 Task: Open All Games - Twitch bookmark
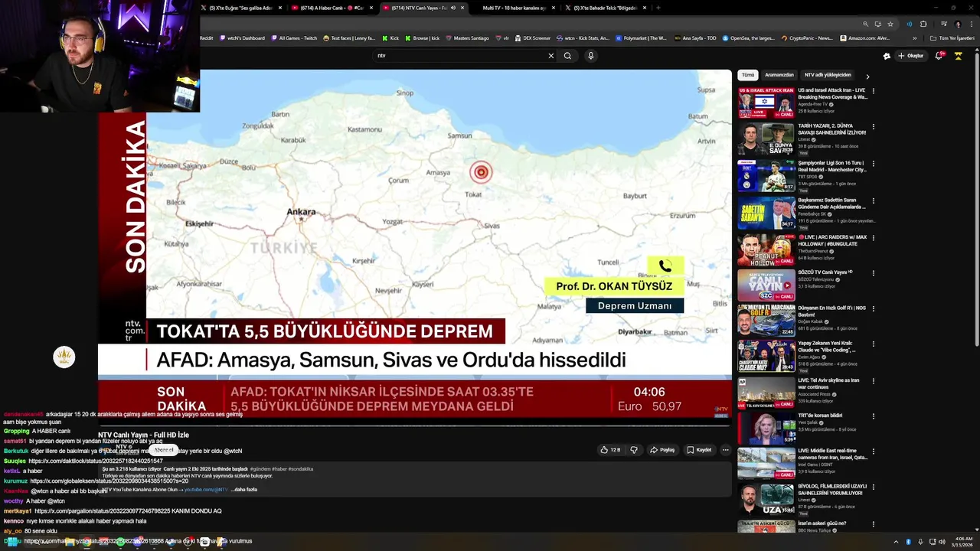click(x=294, y=37)
